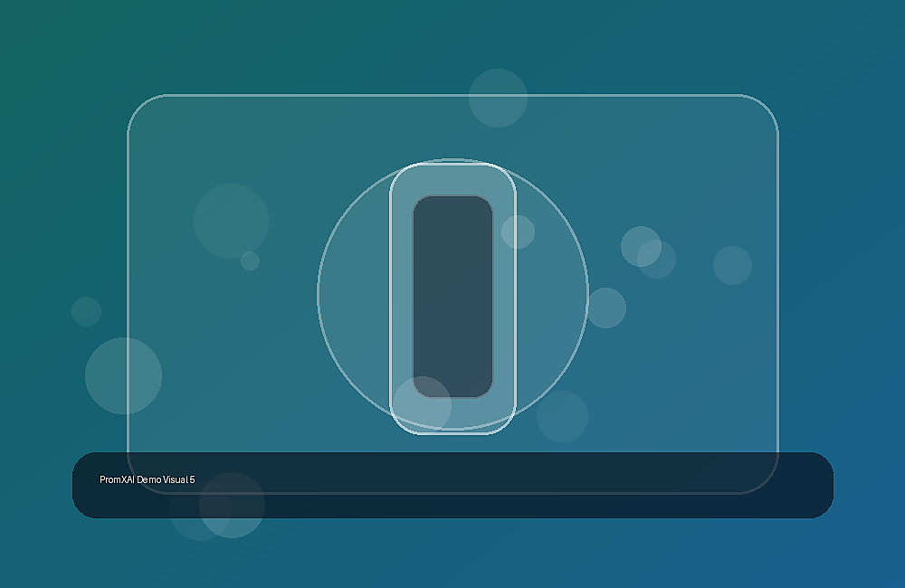Click the small bubble outside the panel's left edge

87,311
